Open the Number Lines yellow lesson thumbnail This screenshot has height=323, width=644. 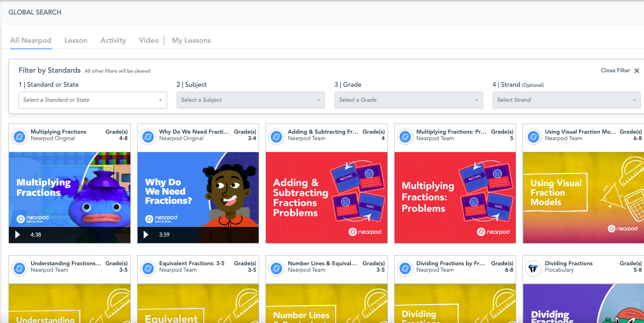pyautogui.click(x=326, y=303)
